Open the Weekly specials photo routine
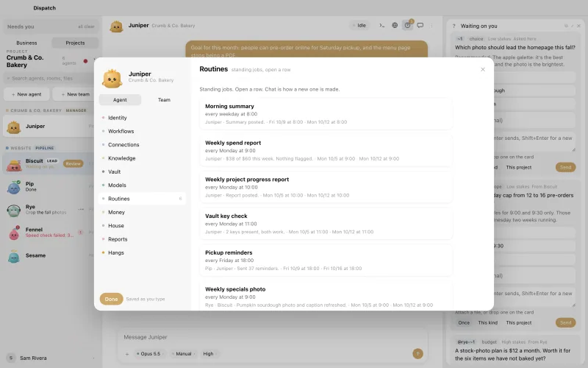This screenshot has width=588, height=368. pyautogui.click(x=326, y=297)
